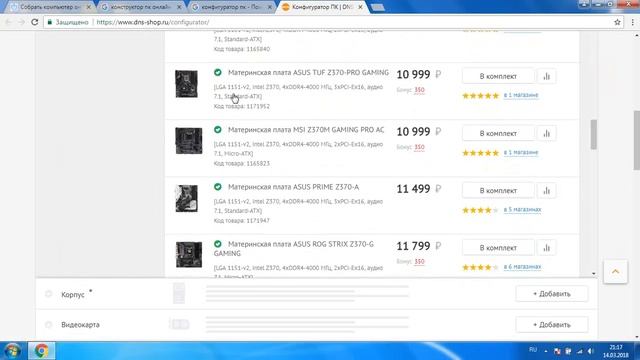This screenshot has height=360, width=640.
Task: Click the product list inner scrollbar thumb
Action: (x=593, y=134)
